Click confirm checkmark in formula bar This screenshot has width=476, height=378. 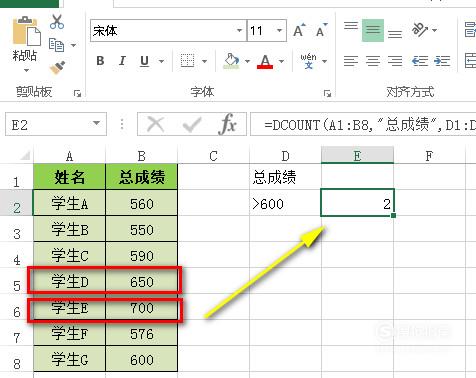[192, 125]
